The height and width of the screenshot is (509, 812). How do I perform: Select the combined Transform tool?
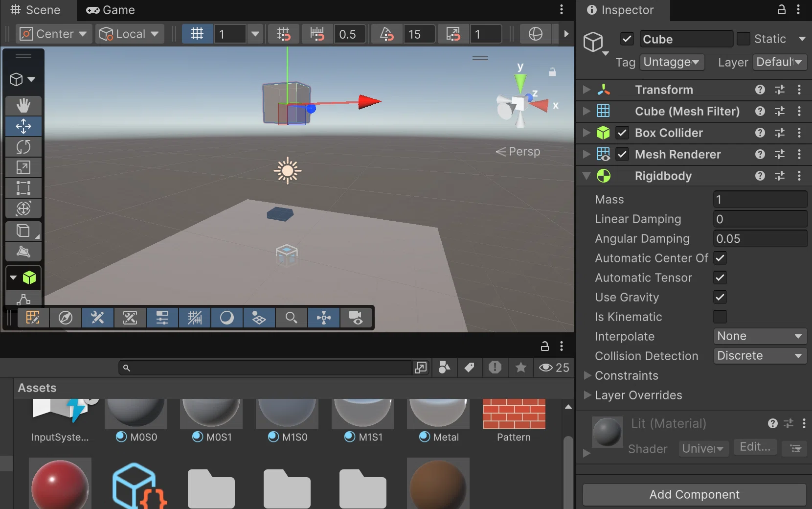point(23,208)
